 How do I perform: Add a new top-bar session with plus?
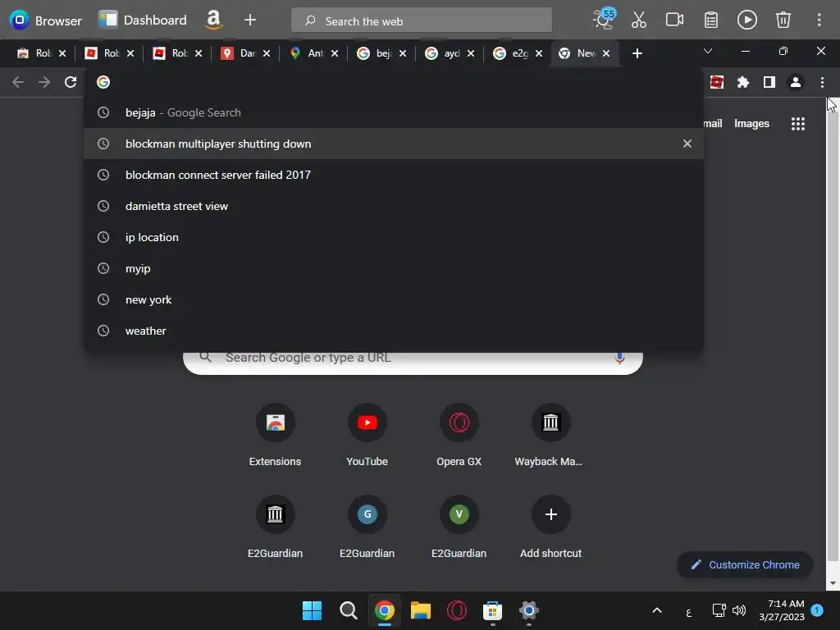pyautogui.click(x=249, y=21)
